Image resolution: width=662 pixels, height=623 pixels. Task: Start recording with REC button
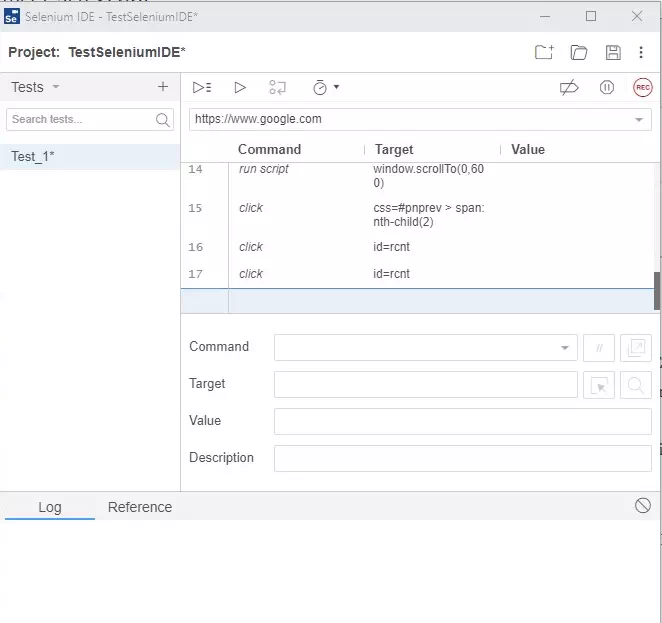point(642,87)
